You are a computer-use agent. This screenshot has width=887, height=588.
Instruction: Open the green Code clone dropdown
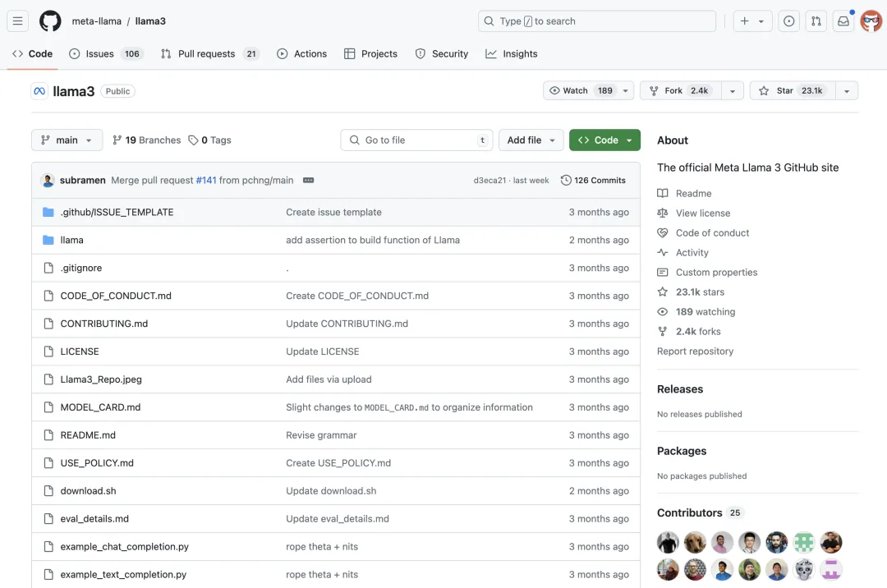pos(604,140)
